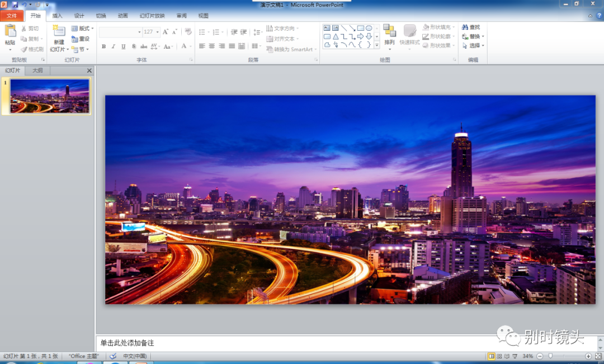Screen dimensions: 604x364
Task: Switch to the Transitions (切换) tab
Action: [x=101, y=16]
